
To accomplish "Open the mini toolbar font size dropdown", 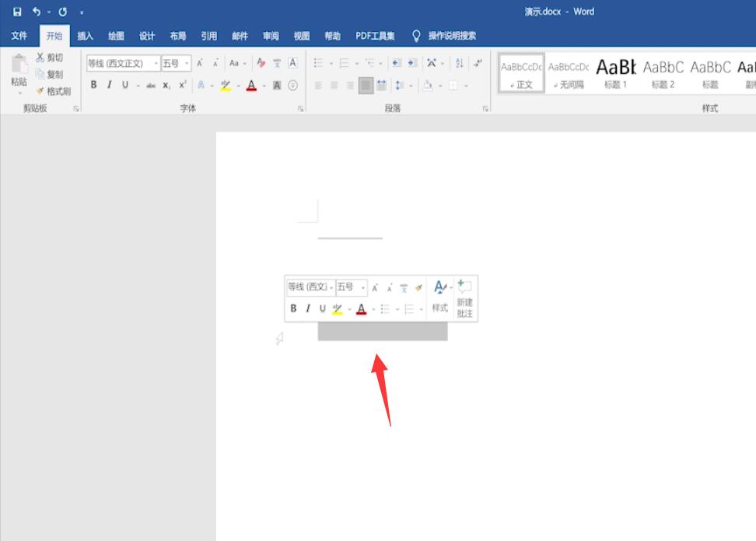I will coord(362,288).
